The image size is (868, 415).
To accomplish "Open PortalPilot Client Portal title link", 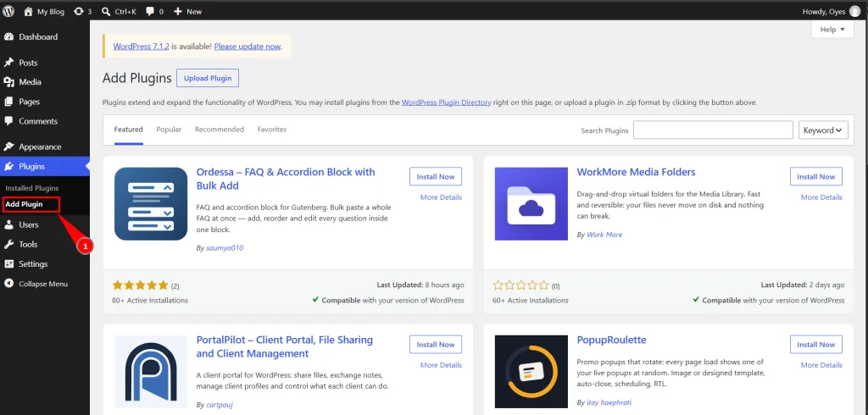I will 285,346.
